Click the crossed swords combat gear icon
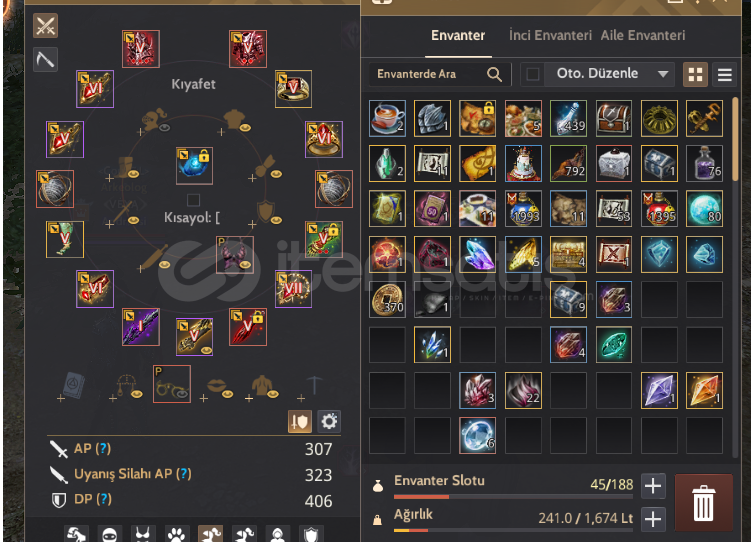 tap(46, 25)
